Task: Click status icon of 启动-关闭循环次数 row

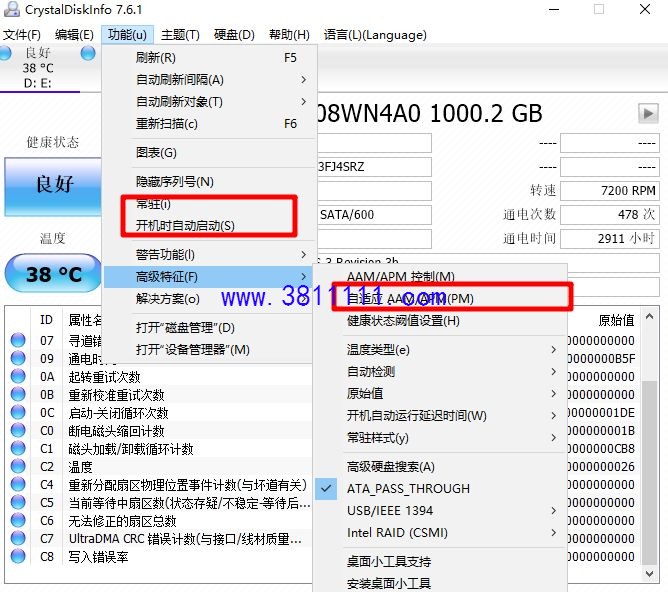Action: (18, 412)
